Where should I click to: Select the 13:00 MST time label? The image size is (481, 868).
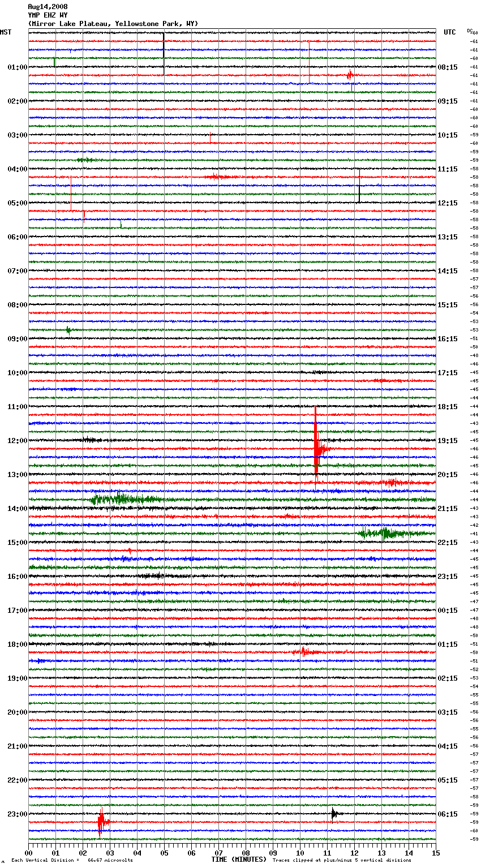pos(18,474)
